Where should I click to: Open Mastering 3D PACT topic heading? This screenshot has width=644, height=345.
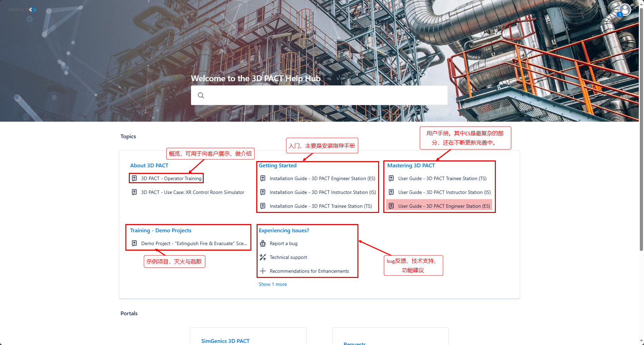tap(411, 166)
